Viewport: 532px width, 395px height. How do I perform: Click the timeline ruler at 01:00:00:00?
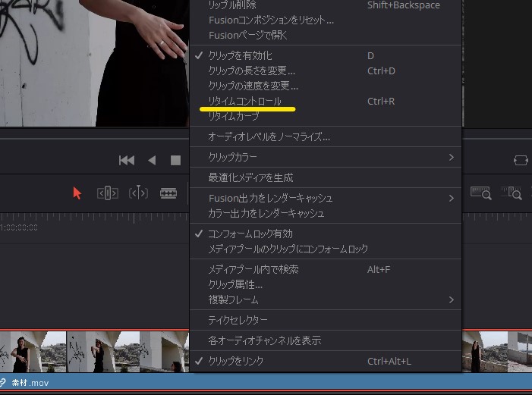click(19, 227)
